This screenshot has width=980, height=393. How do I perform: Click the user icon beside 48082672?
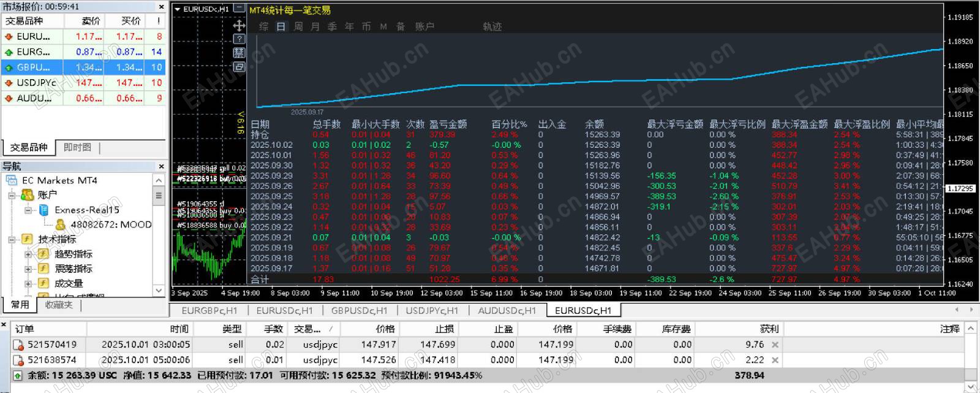tap(60, 224)
